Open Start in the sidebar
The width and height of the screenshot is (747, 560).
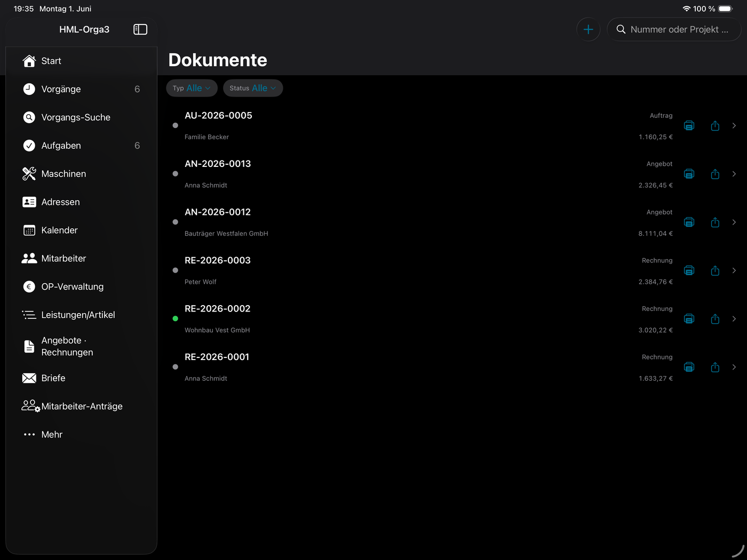82,61
